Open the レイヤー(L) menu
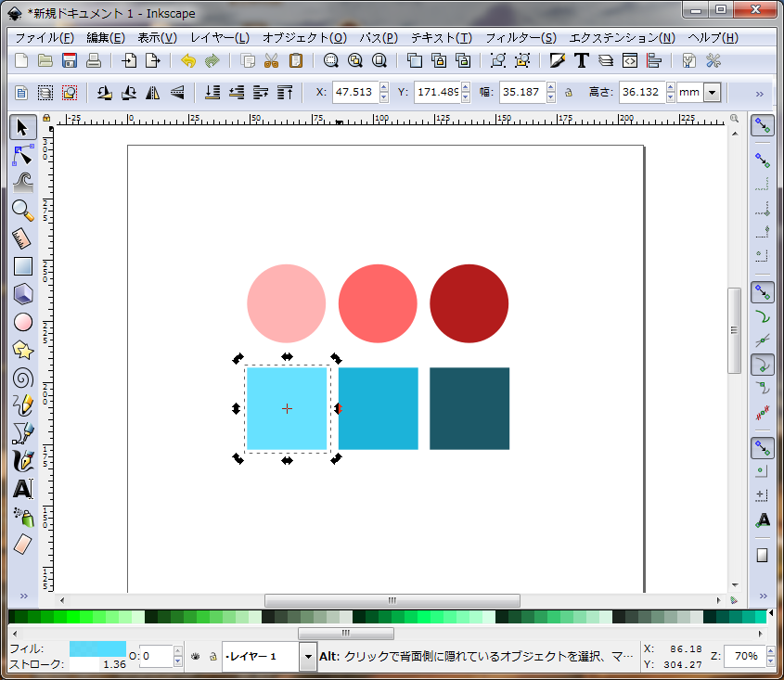Viewport: 784px width, 680px height. [x=220, y=38]
